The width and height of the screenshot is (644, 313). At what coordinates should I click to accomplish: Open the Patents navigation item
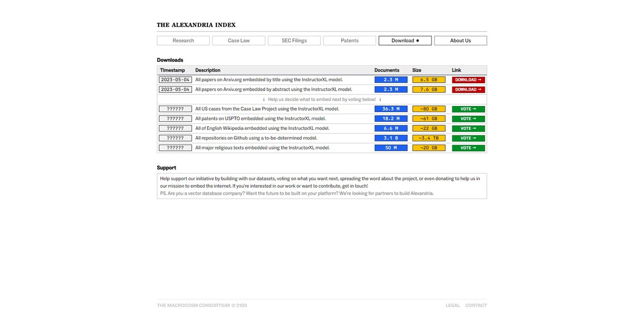[349, 40]
